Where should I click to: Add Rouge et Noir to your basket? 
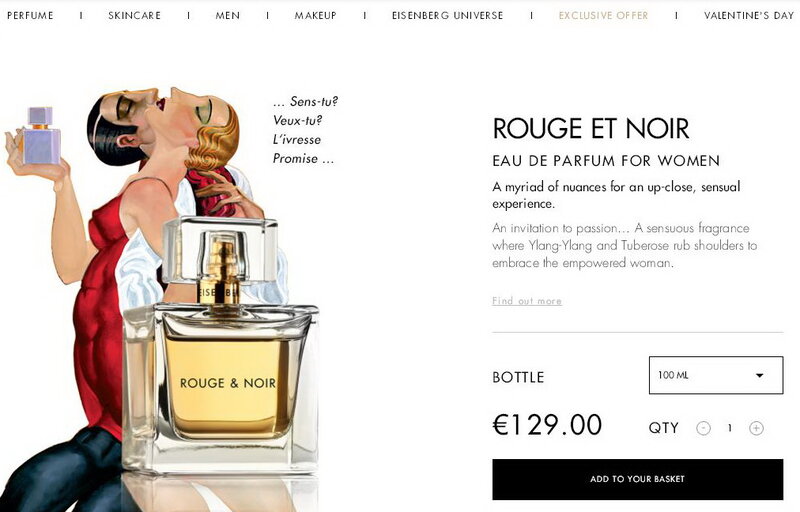(x=637, y=479)
